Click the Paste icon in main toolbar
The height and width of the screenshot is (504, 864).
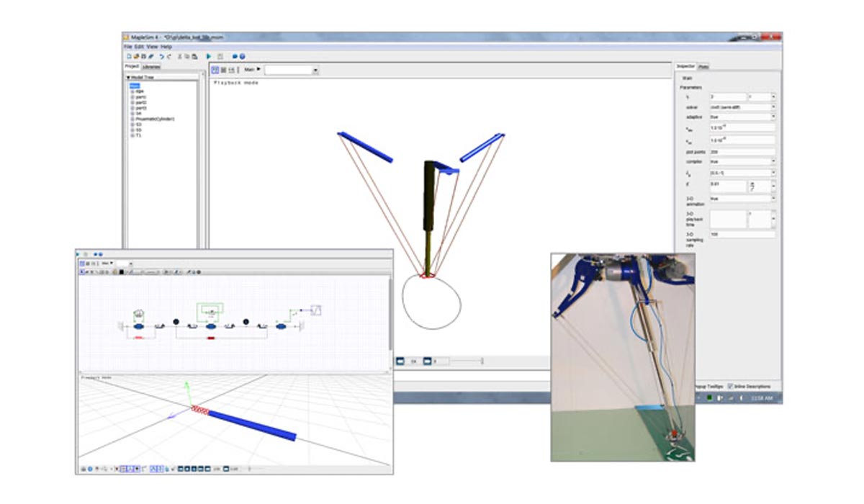click(194, 56)
